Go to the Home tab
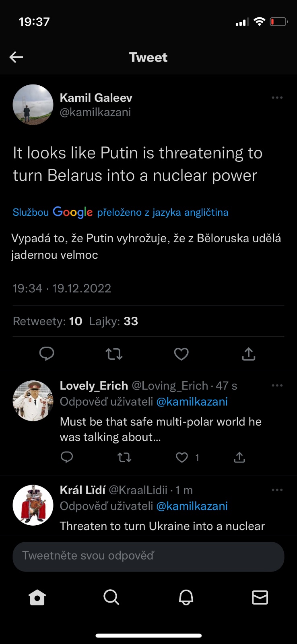 click(37, 597)
